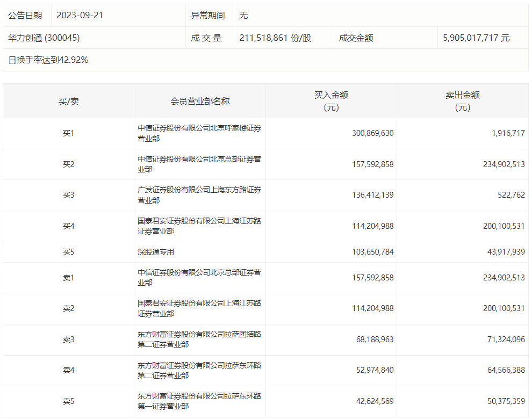Click the 买入金额 column header
The height and width of the screenshot is (419, 532).
pyautogui.click(x=331, y=101)
